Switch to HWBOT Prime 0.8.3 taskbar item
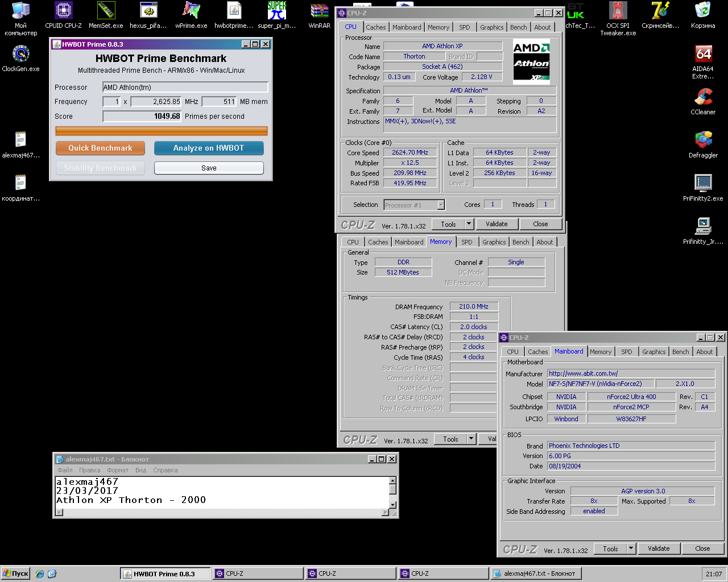The width and height of the screenshot is (728, 582). coord(166,573)
